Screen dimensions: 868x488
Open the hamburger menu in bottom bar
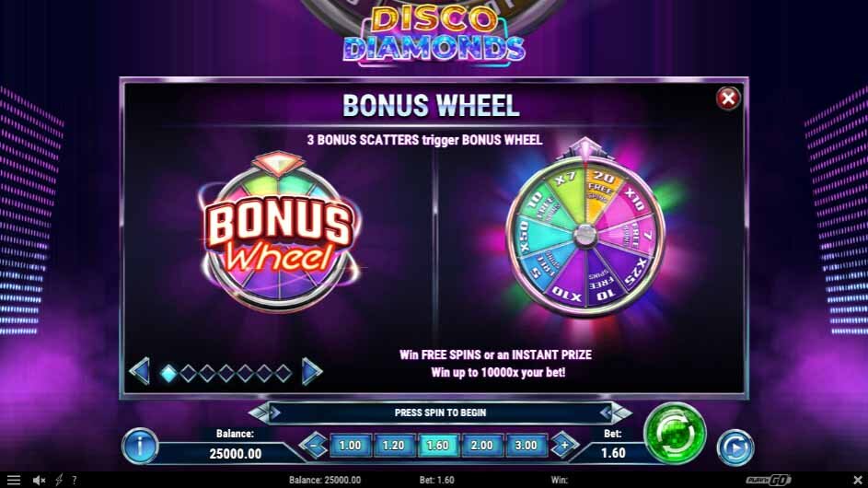tap(13, 481)
